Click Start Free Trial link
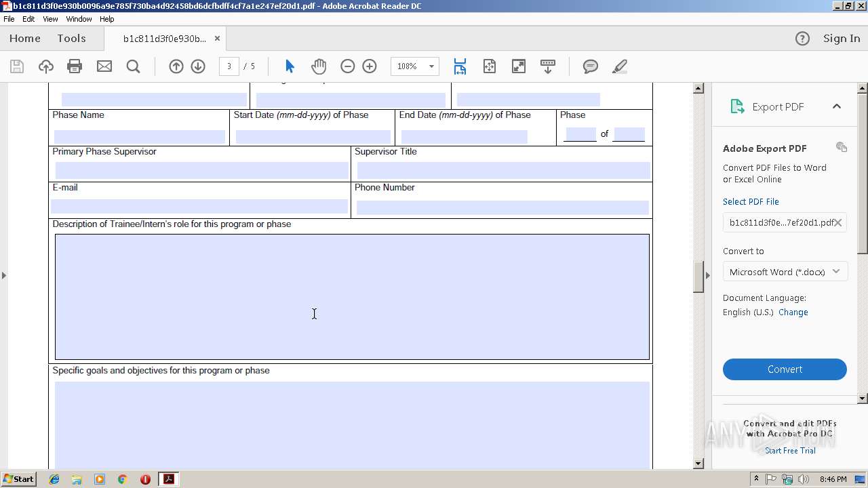The height and width of the screenshot is (488, 868). [x=790, y=451]
